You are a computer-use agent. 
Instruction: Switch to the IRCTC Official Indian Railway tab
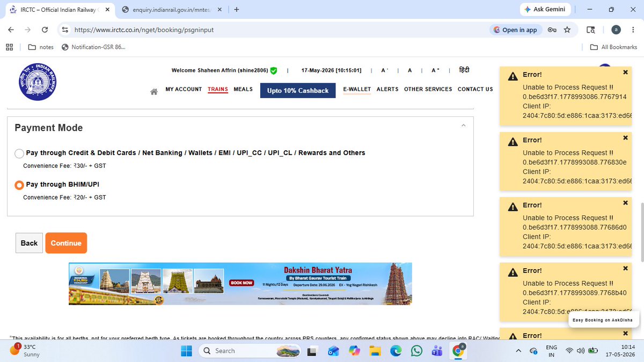pyautogui.click(x=59, y=9)
